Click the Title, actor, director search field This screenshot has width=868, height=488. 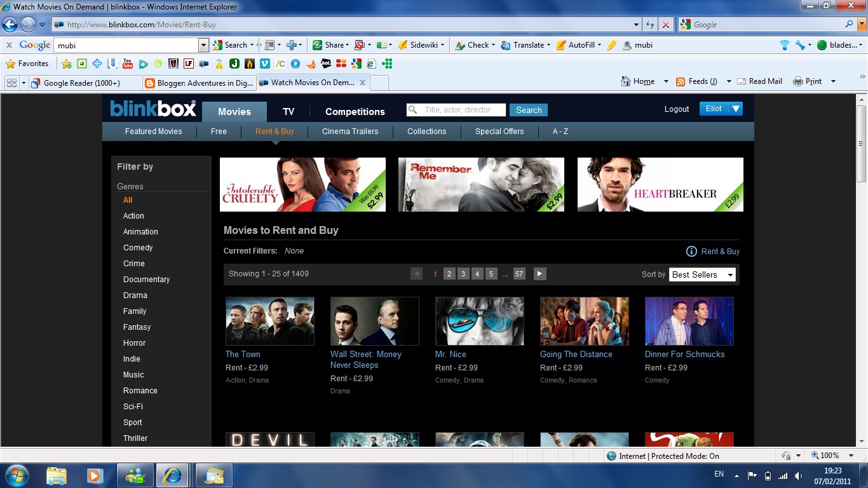456,110
